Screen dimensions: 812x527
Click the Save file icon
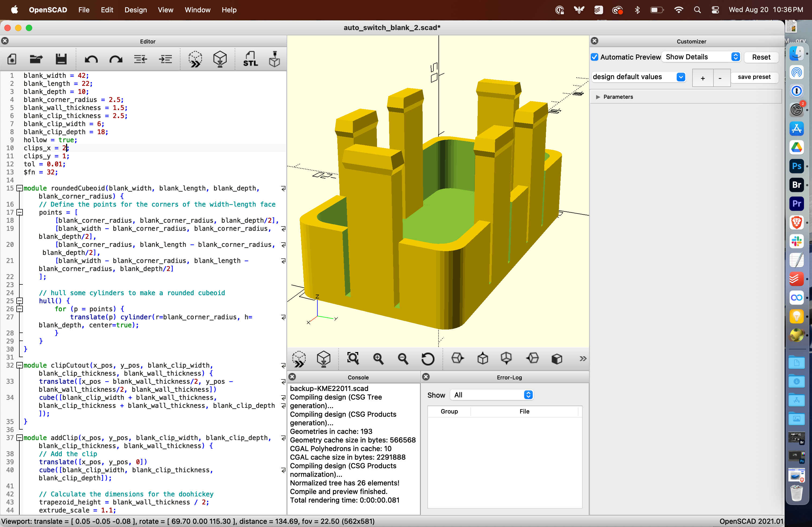pyautogui.click(x=61, y=59)
